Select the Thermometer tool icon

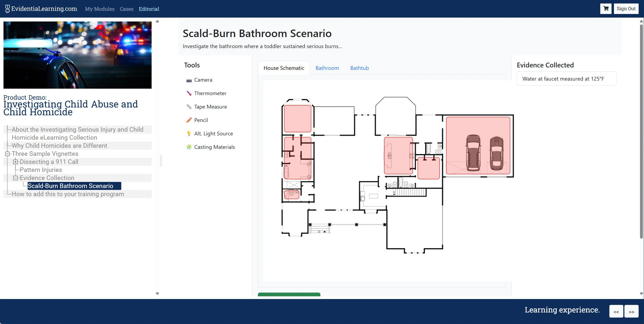pyautogui.click(x=189, y=93)
